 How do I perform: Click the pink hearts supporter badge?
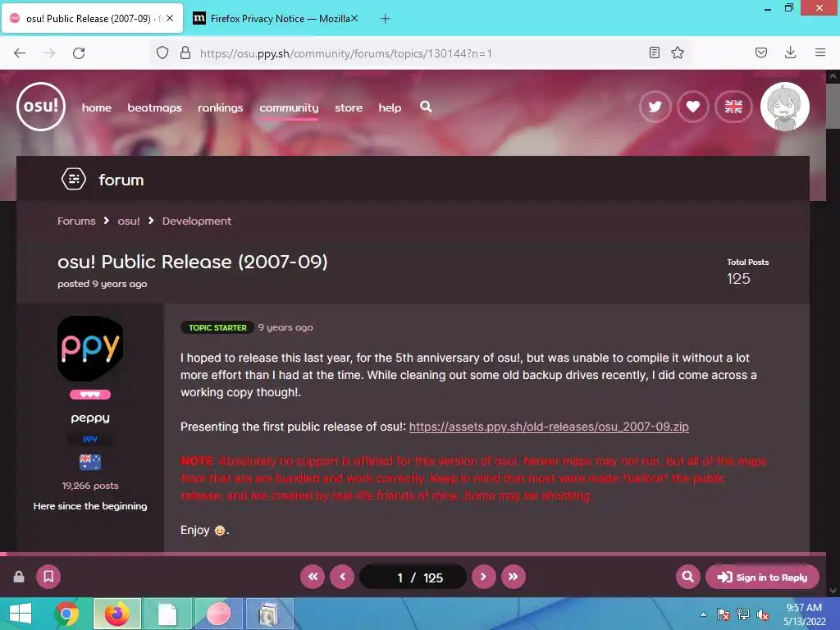[90, 395]
